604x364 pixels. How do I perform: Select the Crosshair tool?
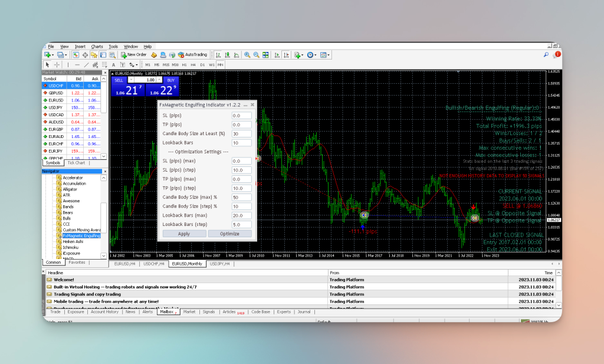pyautogui.click(x=56, y=63)
